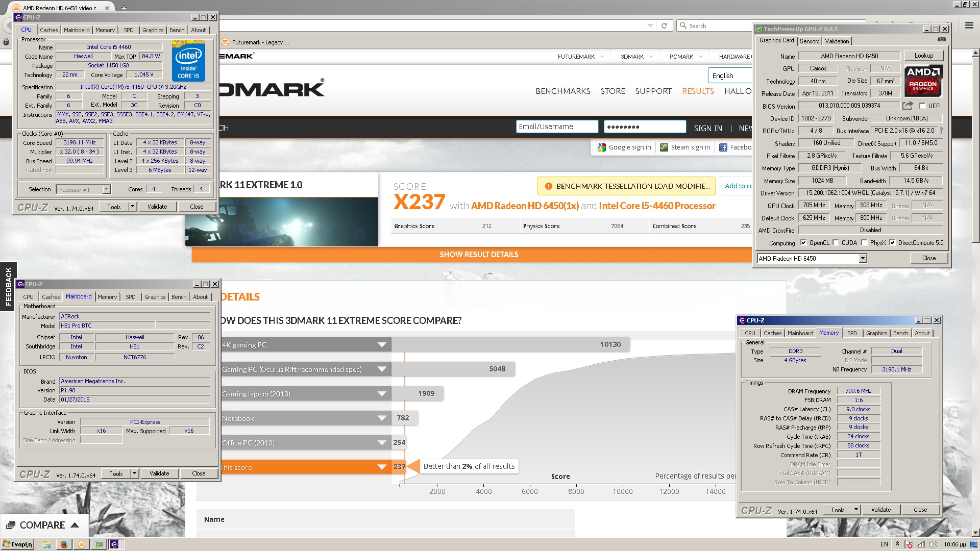
Task: Click the password input field
Action: click(x=645, y=127)
